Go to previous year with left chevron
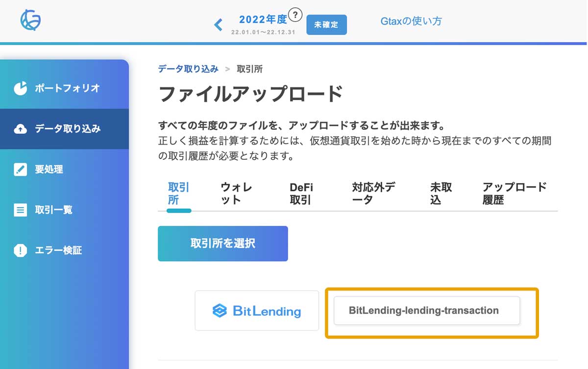588x369 pixels. 218,25
